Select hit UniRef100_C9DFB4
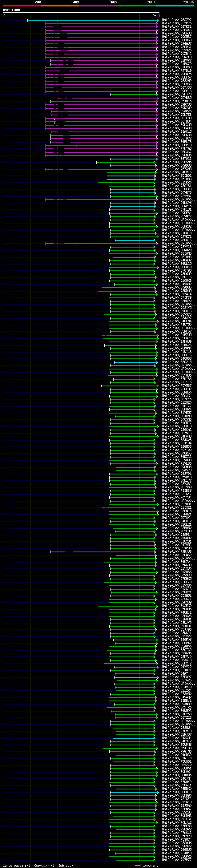The height and width of the screenshot is (868, 197). point(177,213)
